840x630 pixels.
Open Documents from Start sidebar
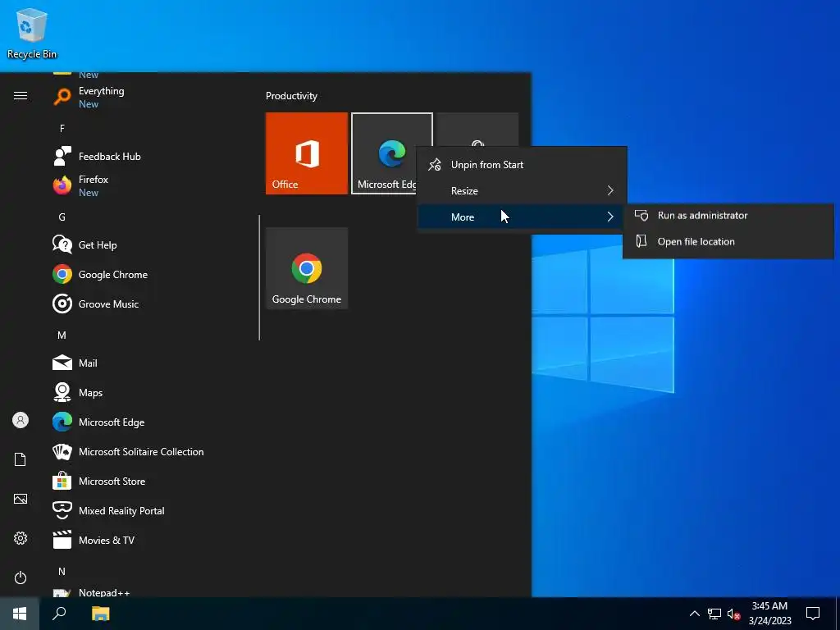click(21, 459)
